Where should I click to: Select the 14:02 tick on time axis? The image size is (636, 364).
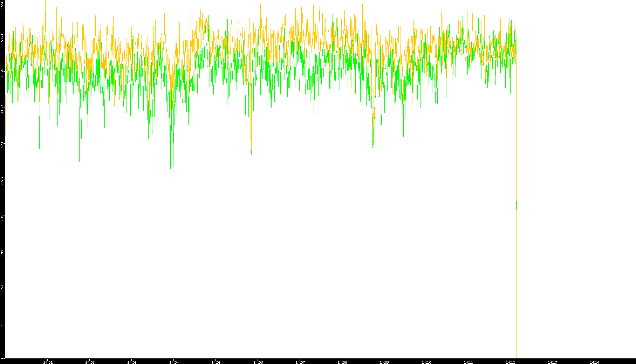(90, 362)
